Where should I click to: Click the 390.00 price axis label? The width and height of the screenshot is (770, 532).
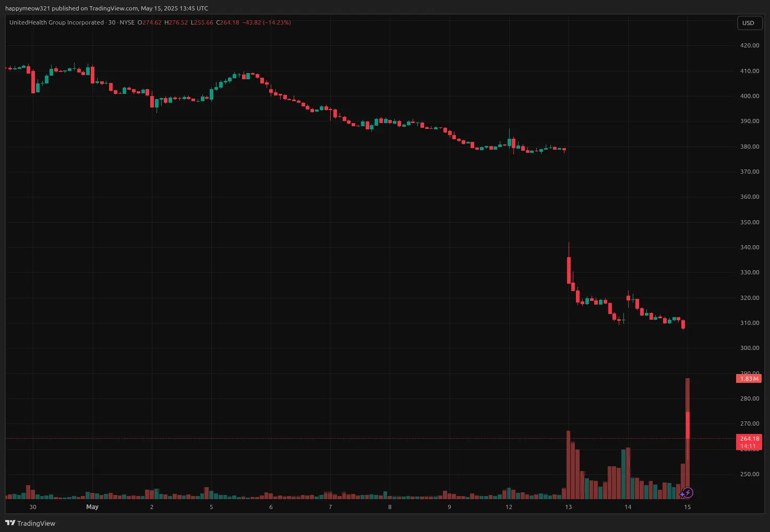point(750,121)
